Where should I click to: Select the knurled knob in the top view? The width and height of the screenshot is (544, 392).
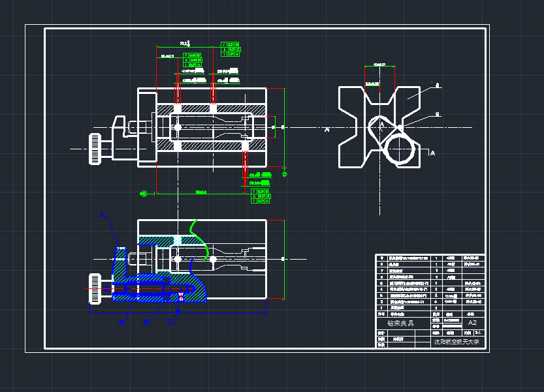pos(95,148)
